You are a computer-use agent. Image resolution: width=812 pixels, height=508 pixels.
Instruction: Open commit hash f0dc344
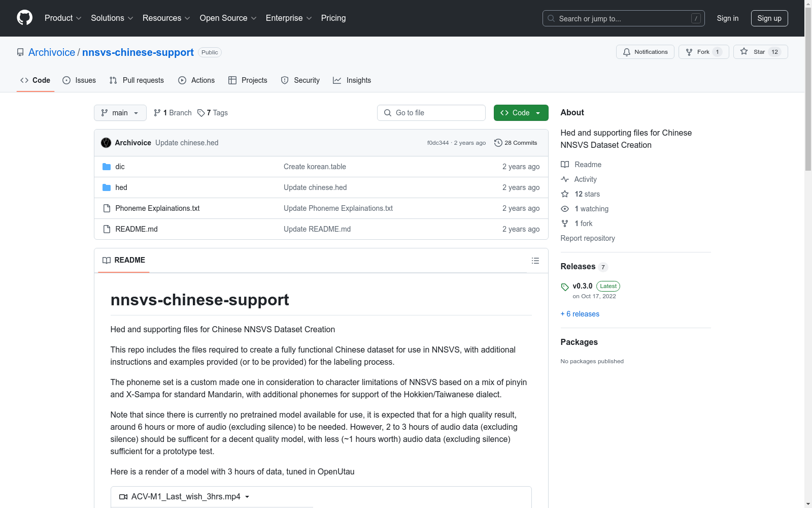point(438,143)
